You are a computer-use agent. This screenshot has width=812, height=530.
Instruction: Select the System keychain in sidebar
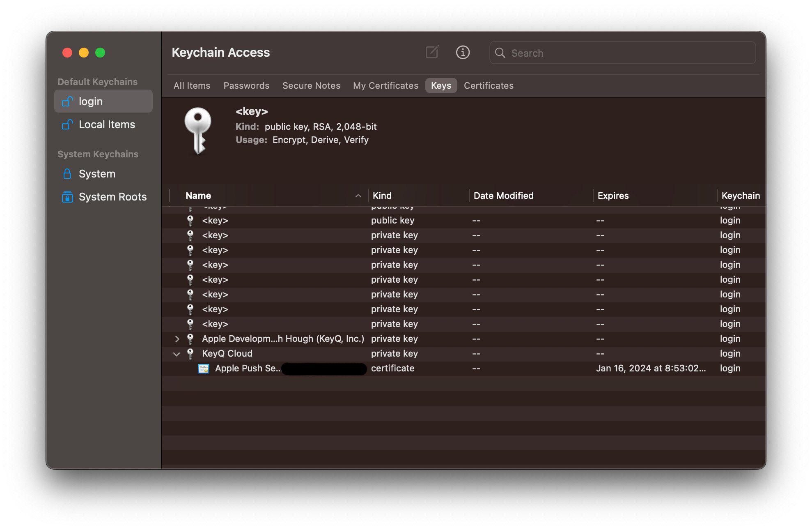click(x=97, y=173)
